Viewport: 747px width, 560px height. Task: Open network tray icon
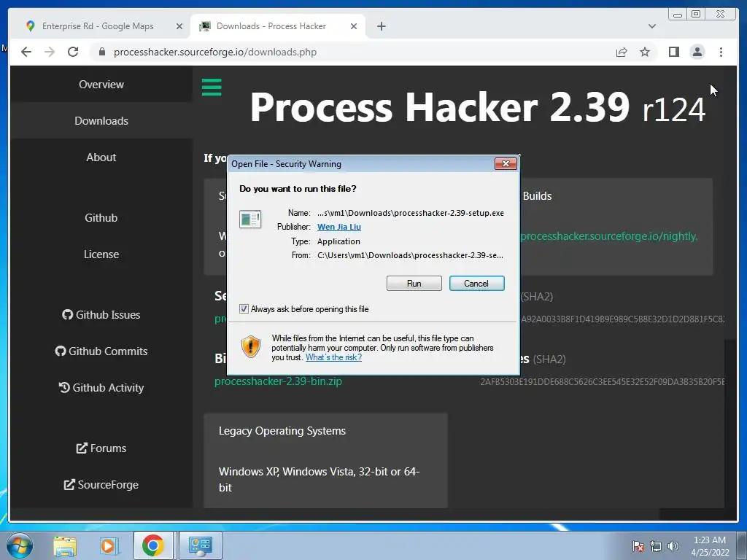coord(656,546)
